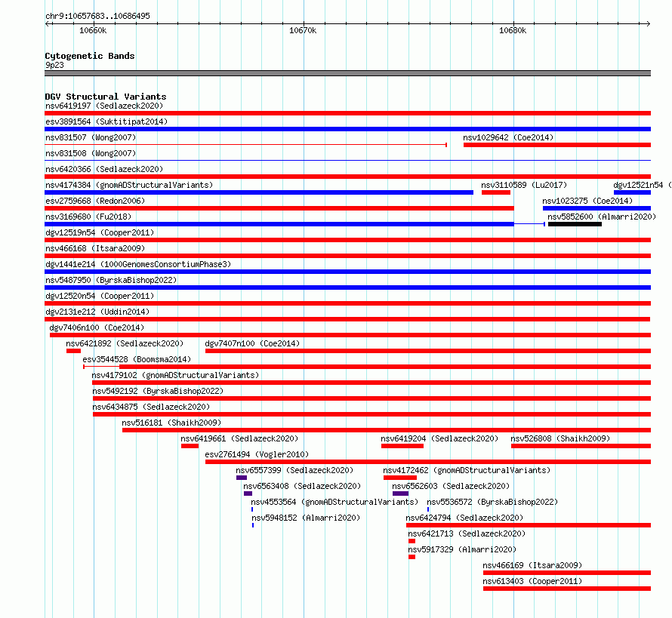Click the nsv1029642 (Coe2014) label

point(508,137)
